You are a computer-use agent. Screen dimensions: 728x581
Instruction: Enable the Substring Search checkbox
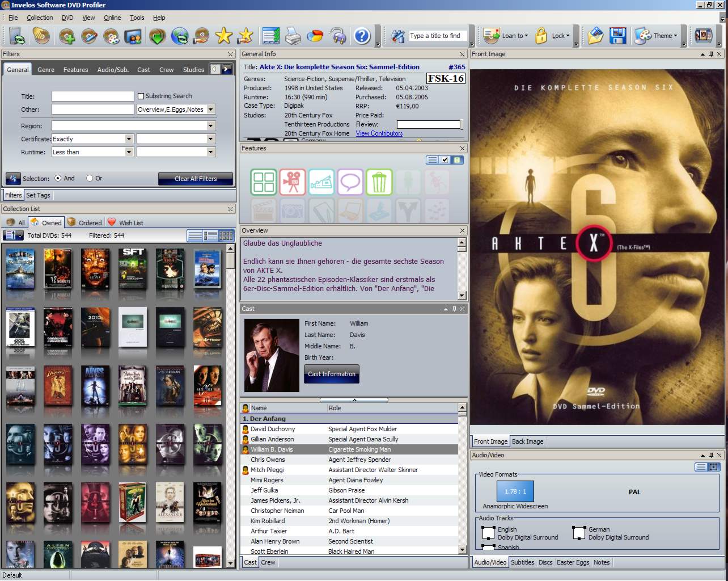[x=141, y=96]
